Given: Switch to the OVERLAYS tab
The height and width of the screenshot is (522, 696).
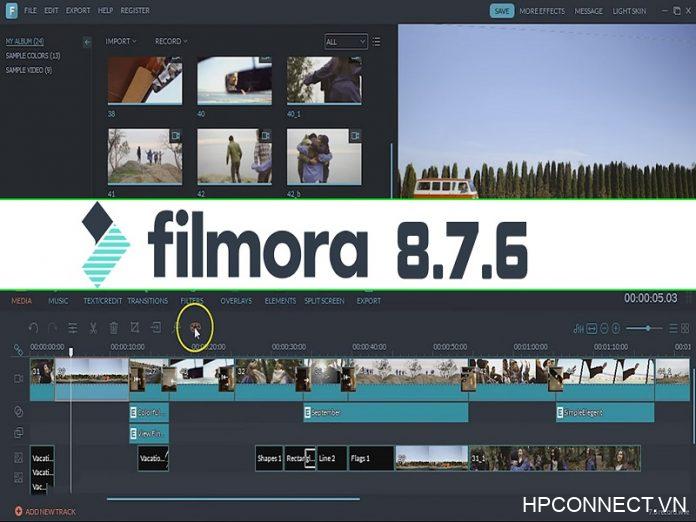Looking at the screenshot, I should pos(236,301).
